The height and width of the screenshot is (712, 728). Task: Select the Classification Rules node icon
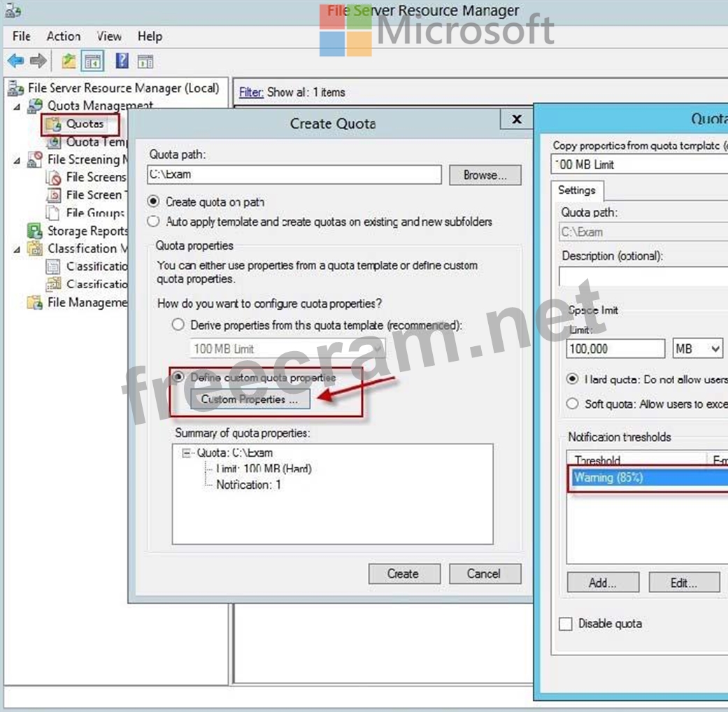click(53, 284)
